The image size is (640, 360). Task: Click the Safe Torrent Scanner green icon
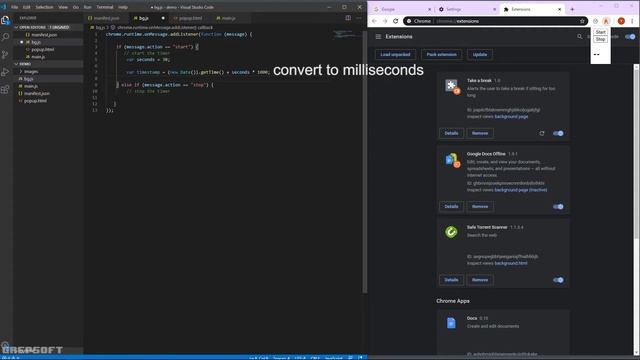click(451, 232)
